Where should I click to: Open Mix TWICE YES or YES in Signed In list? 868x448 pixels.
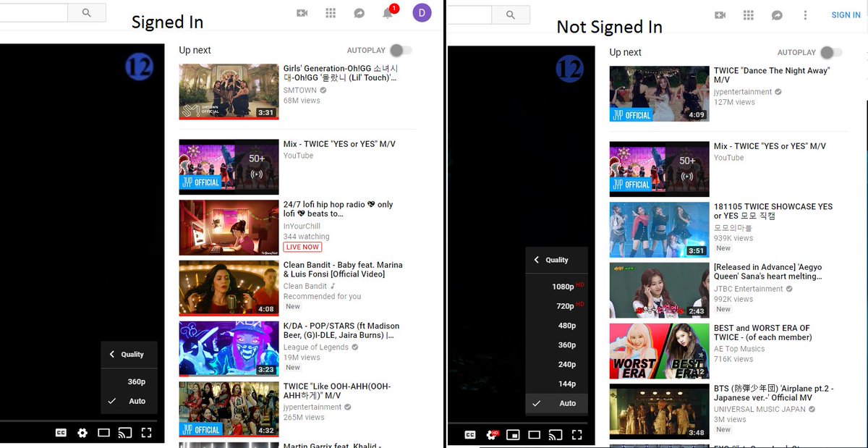click(339, 144)
